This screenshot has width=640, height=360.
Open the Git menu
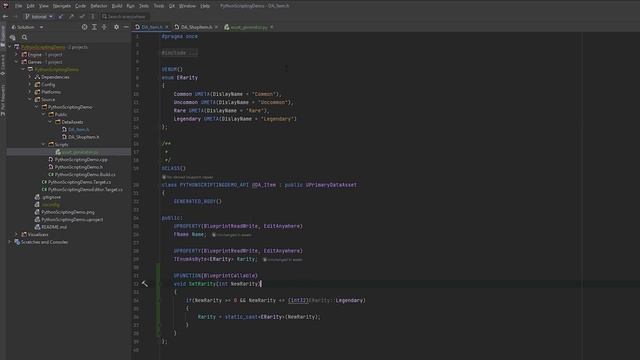[x=172, y=6]
